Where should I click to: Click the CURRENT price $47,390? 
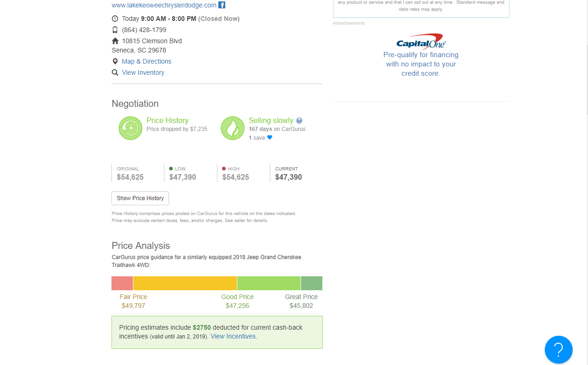pos(288,177)
